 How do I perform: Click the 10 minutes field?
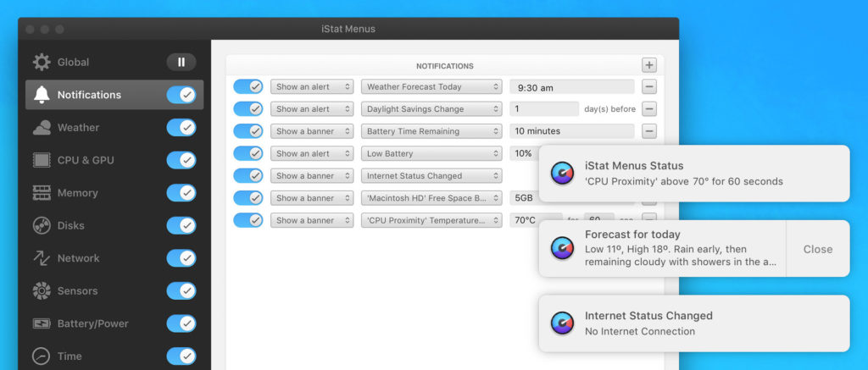(x=572, y=131)
